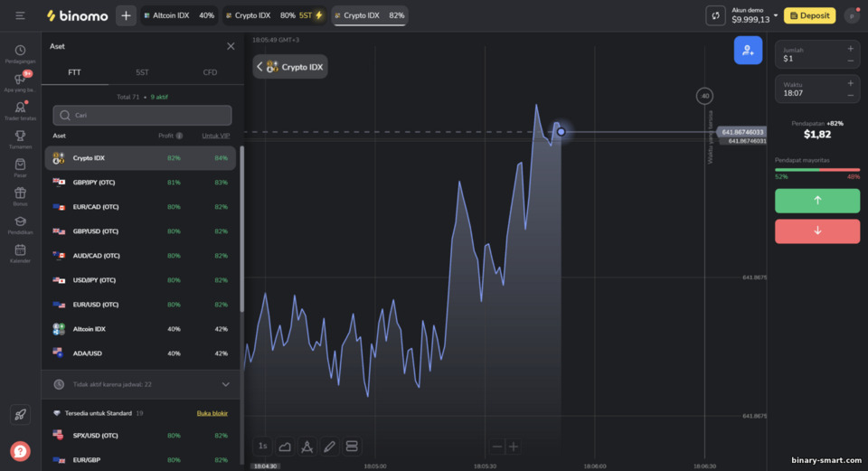The width and height of the screenshot is (868, 471).
Task: Select SPX/USD (OTC) asset row
Action: pyautogui.click(x=140, y=436)
